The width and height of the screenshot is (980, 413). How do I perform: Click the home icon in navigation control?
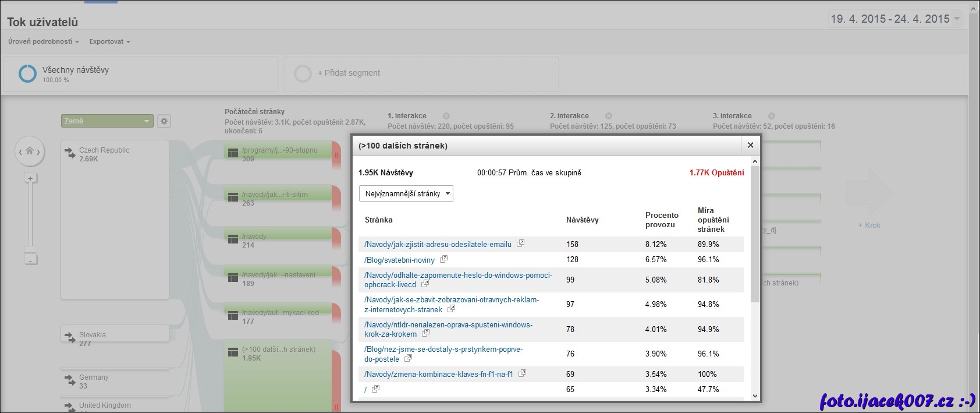point(29,151)
